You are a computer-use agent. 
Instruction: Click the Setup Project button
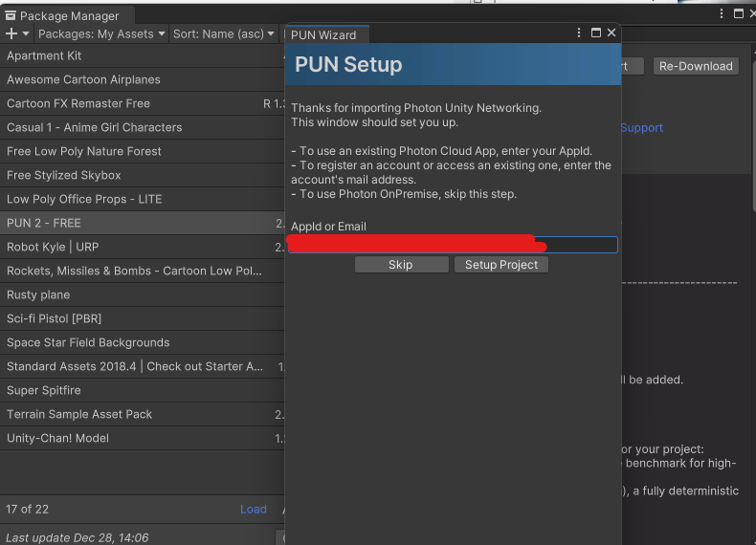500,265
